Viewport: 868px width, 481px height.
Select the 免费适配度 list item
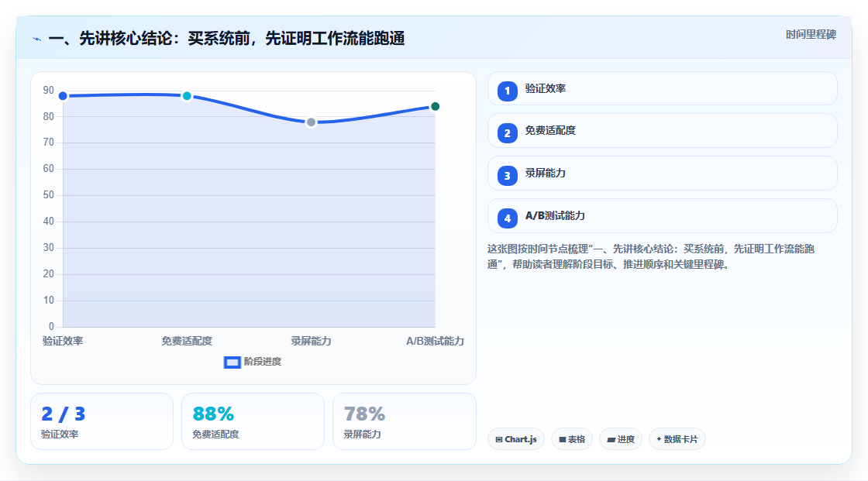(662, 131)
